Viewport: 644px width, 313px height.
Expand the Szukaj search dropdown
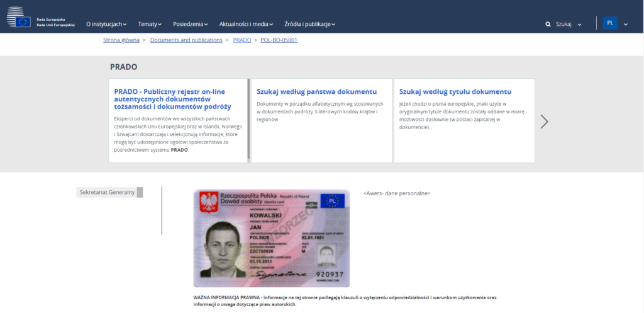[579, 25]
